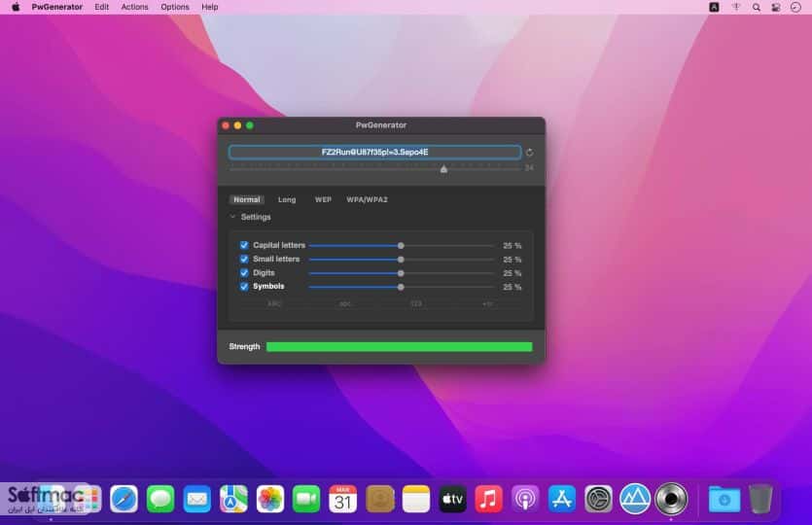Open Podcasts from the Dock
The image size is (812, 525).
pos(525,499)
